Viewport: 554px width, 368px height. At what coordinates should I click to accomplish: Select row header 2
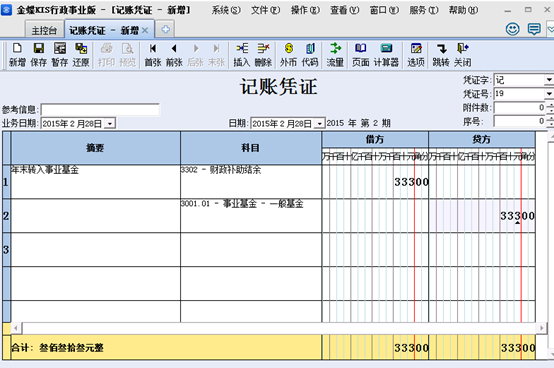pos(6,216)
